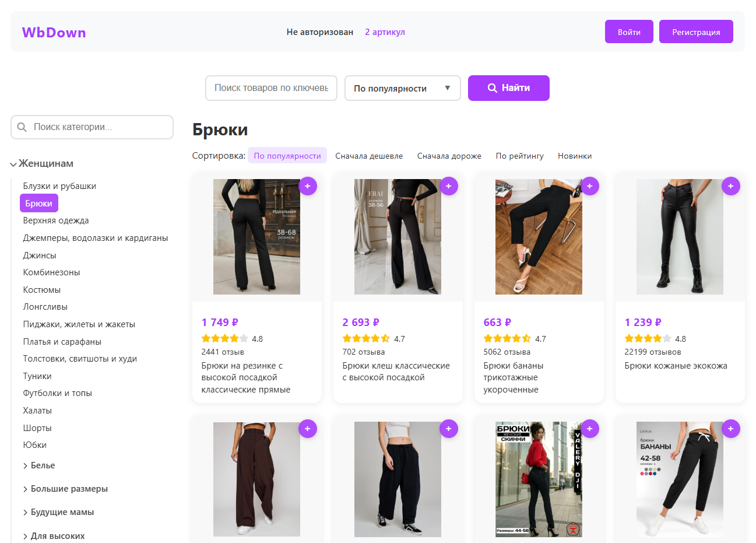
Task: Sort by 'Сначала дешевле'
Action: pyautogui.click(x=369, y=156)
